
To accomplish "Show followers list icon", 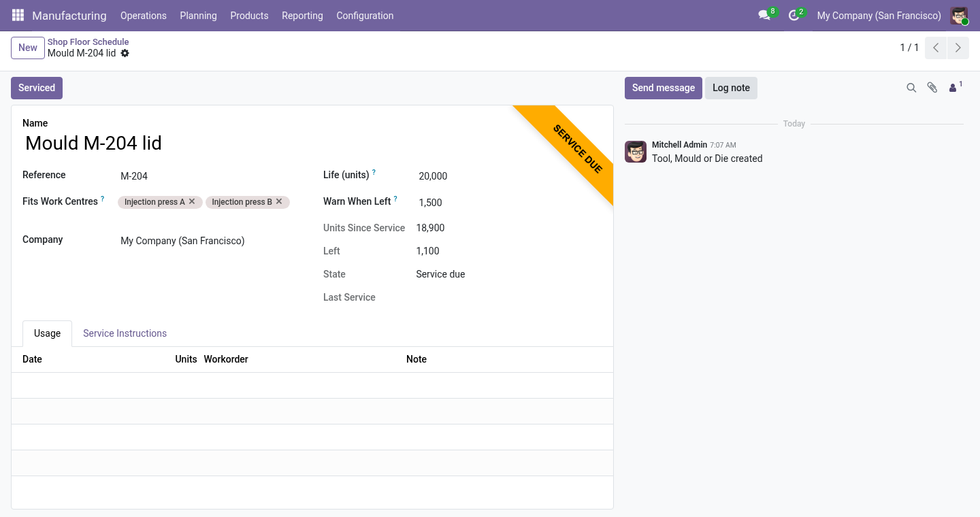I will 955,87.
